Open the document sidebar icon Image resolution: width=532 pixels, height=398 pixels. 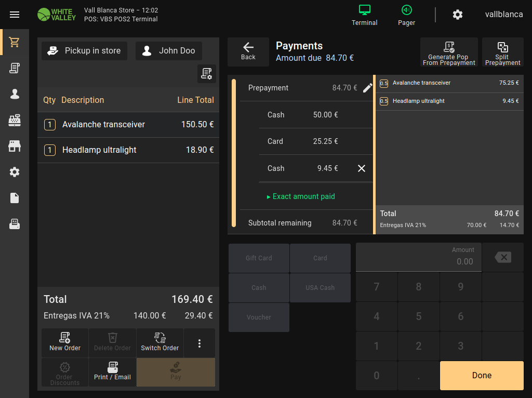pyautogui.click(x=14, y=198)
